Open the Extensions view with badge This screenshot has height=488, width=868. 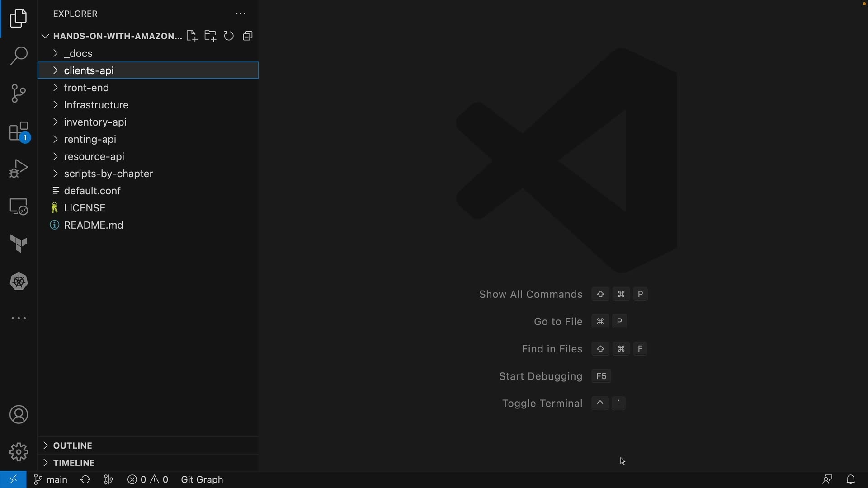point(19,132)
